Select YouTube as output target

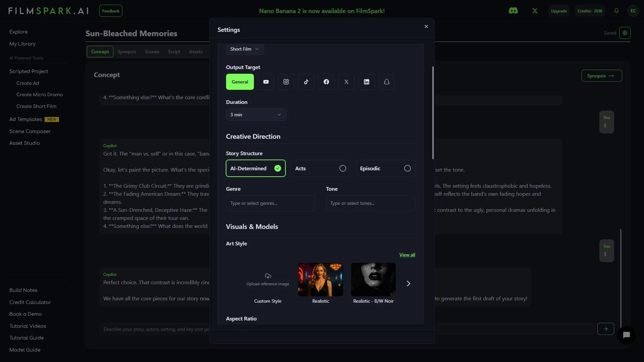pyautogui.click(x=266, y=82)
